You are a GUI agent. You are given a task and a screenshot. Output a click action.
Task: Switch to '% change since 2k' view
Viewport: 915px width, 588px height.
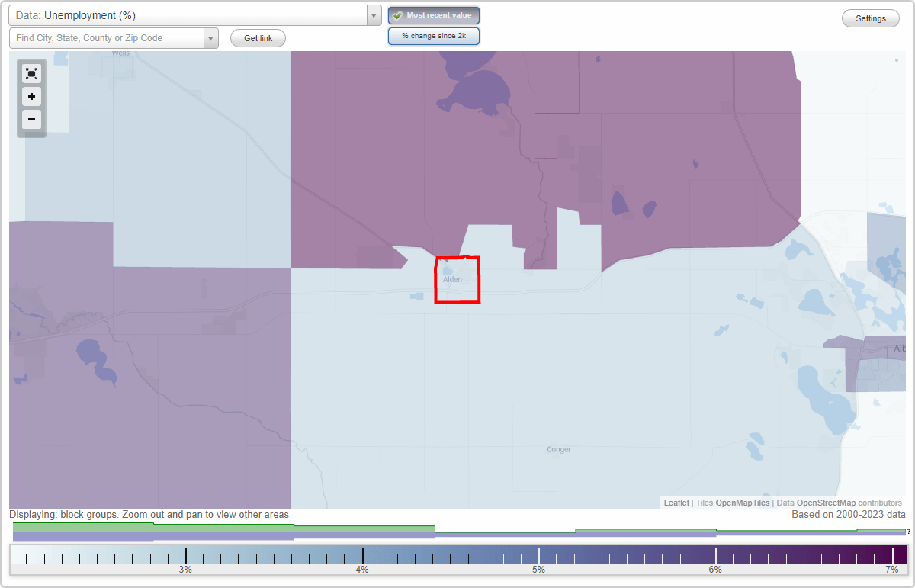(x=434, y=35)
